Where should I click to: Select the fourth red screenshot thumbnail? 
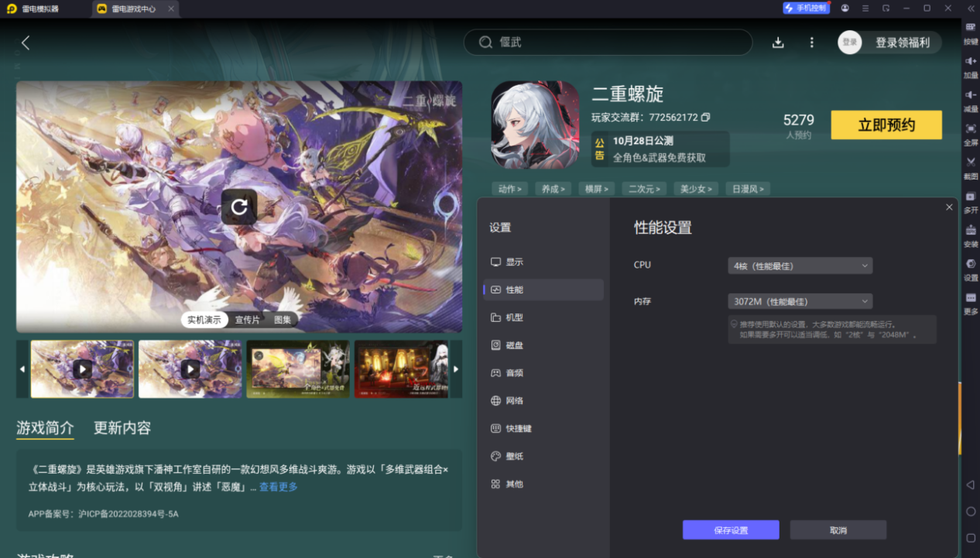[402, 369]
